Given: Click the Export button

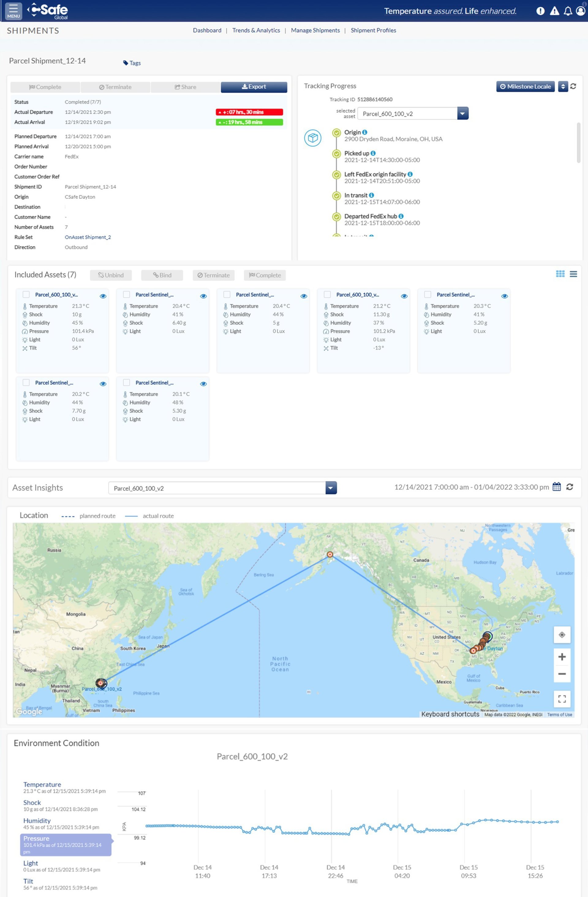Looking at the screenshot, I should tap(254, 87).
